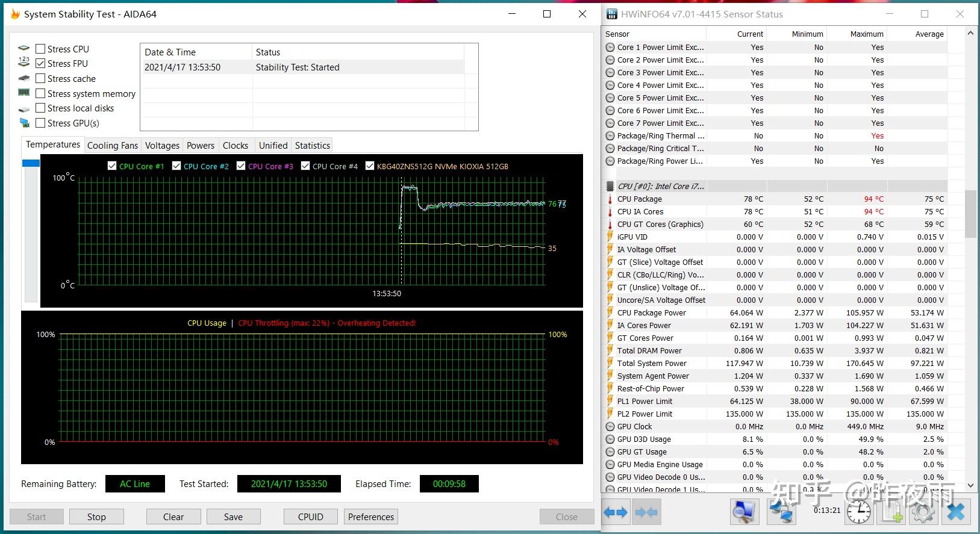Click HWiNFO scrollbar up arrow
Image resolution: width=980 pixels, height=534 pixels.
970,34
